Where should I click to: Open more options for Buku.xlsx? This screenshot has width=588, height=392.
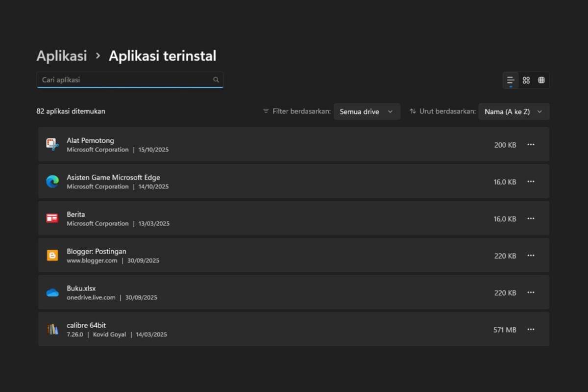(x=531, y=292)
